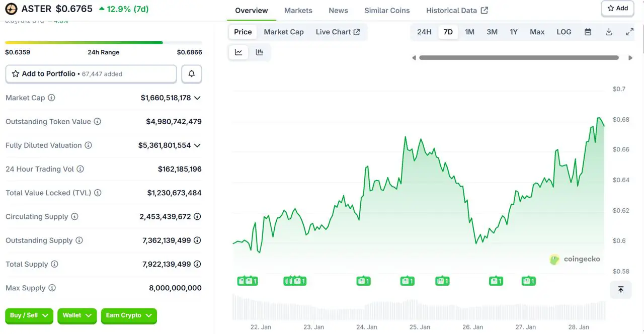
Task: Click the Circulating Supply info icon
Action: pos(74,217)
